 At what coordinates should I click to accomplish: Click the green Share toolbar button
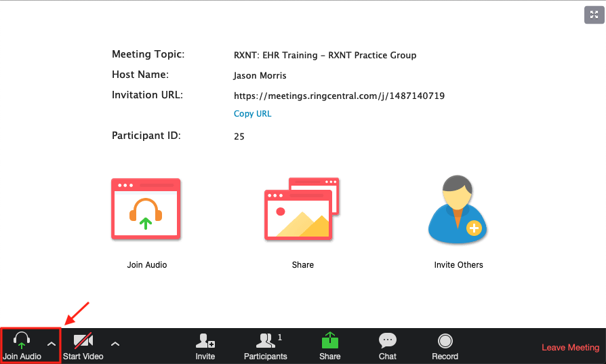coord(330,346)
